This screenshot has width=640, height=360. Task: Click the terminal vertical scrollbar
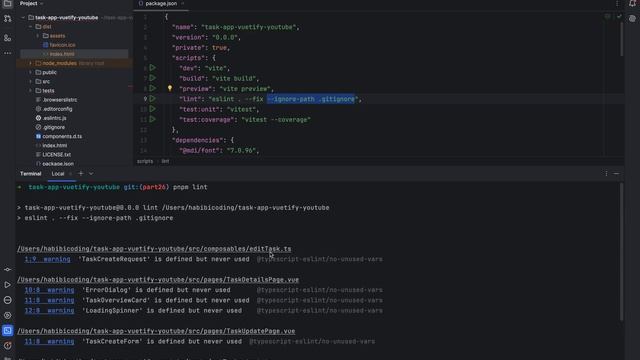pyautogui.click(x=621, y=251)
